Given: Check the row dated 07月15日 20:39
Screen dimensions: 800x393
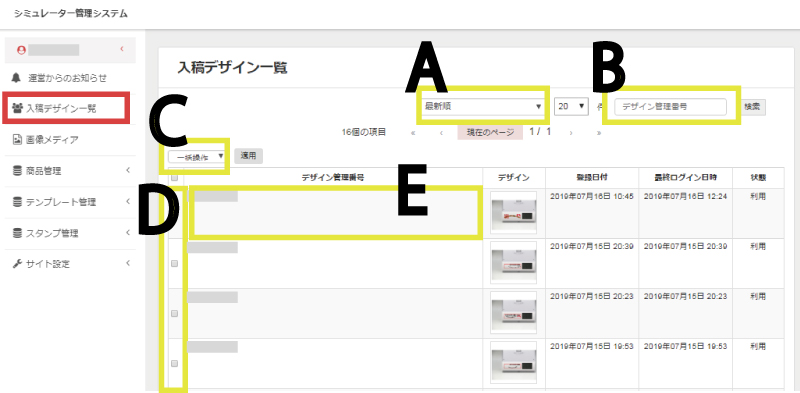Looking at the screenshot, I should point(174,263).
